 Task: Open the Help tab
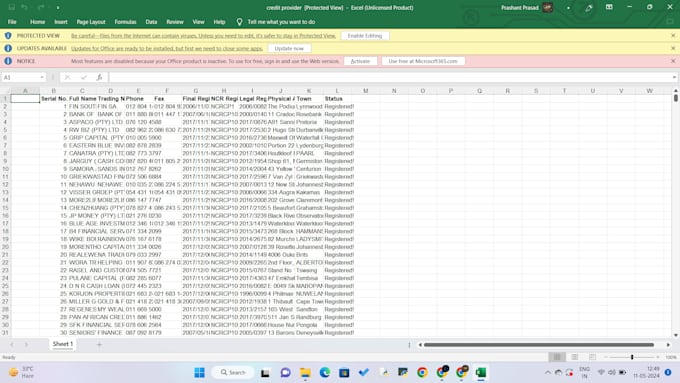(219, 22)
